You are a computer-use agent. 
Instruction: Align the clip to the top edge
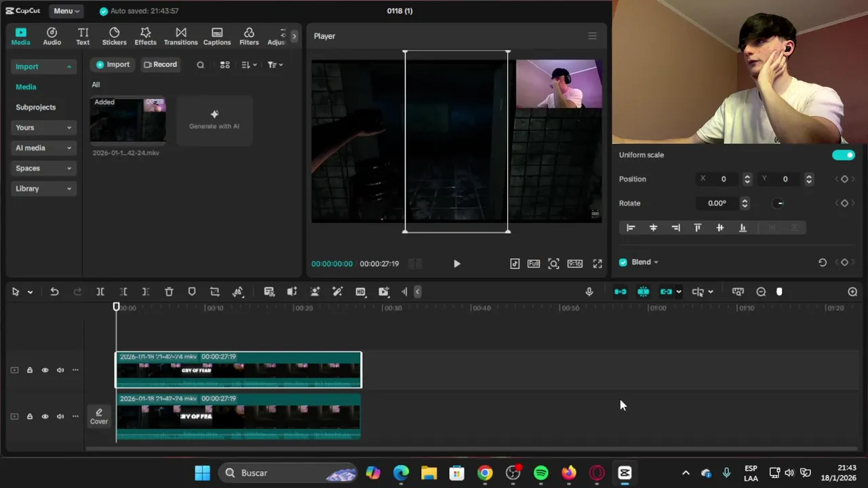pos(698,228)
